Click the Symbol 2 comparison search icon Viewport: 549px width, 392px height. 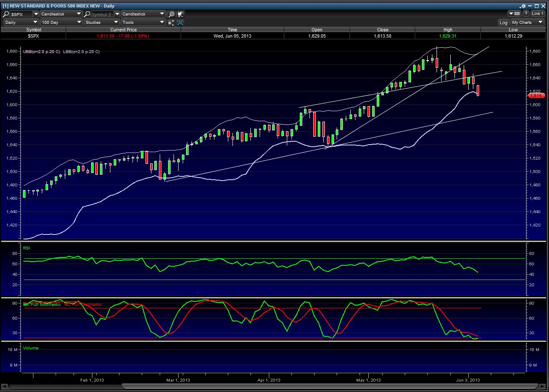click(87, 14)
